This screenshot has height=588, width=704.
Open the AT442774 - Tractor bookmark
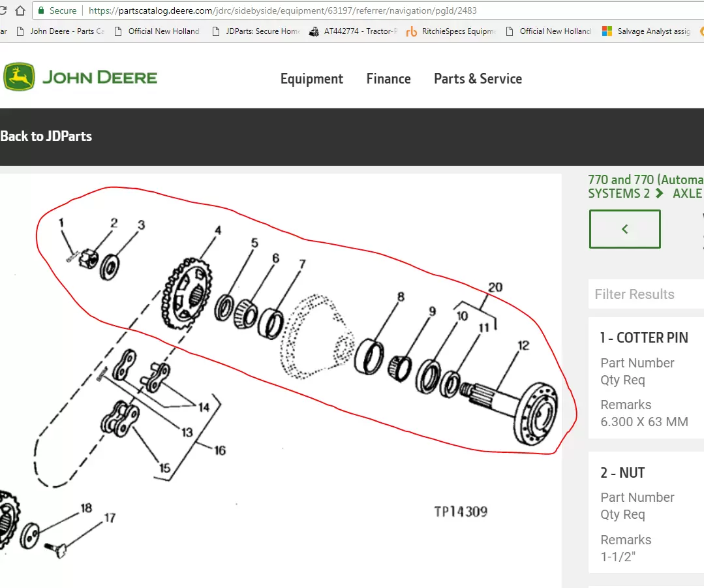(x=354, y=31)
